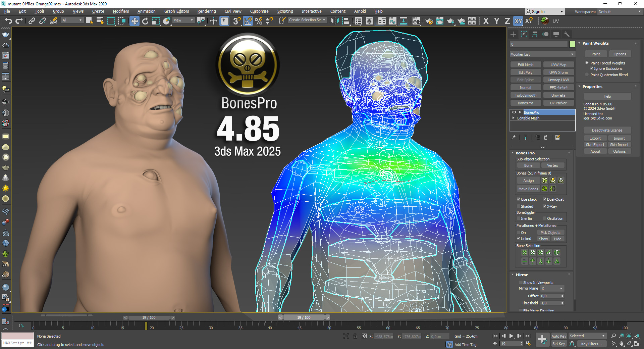Select the Link tool in toolbar
644x349 pixels.
[32, 21]
